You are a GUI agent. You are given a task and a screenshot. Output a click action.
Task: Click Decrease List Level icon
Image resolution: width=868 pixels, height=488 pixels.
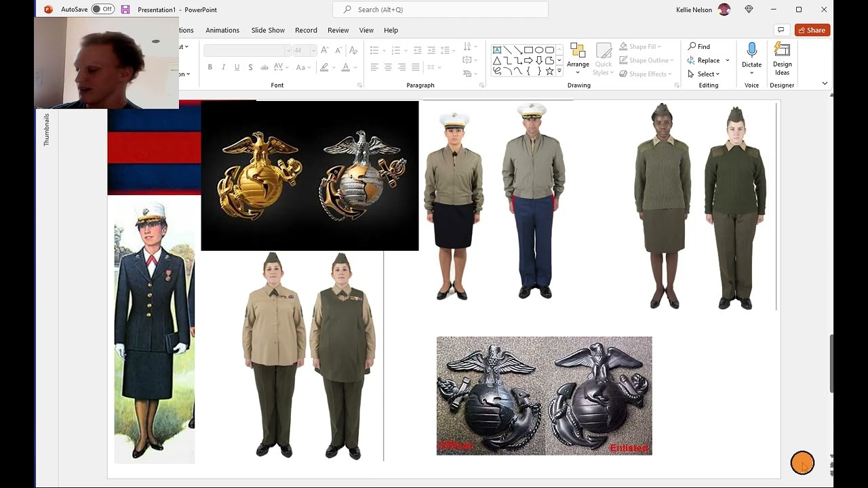click(x=418, y=50)
